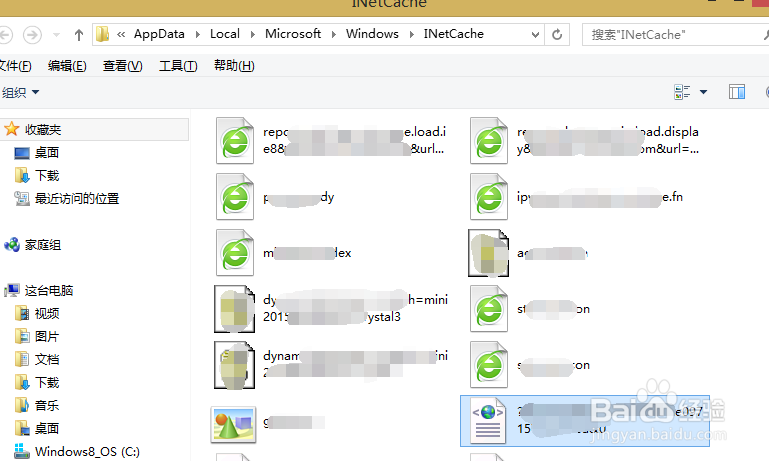The width and height of the screenshot is (769, 461).
Task: Click the Windows breadcrumb segment
Action: coord(372,34)
